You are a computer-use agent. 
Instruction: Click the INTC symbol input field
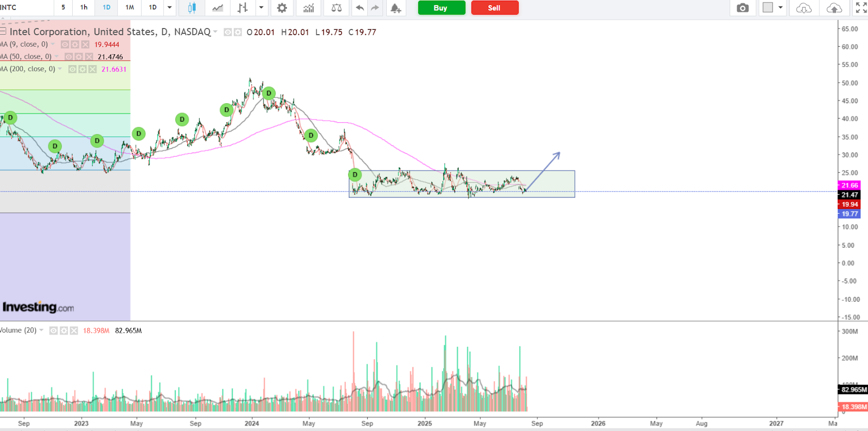(24, 8)
